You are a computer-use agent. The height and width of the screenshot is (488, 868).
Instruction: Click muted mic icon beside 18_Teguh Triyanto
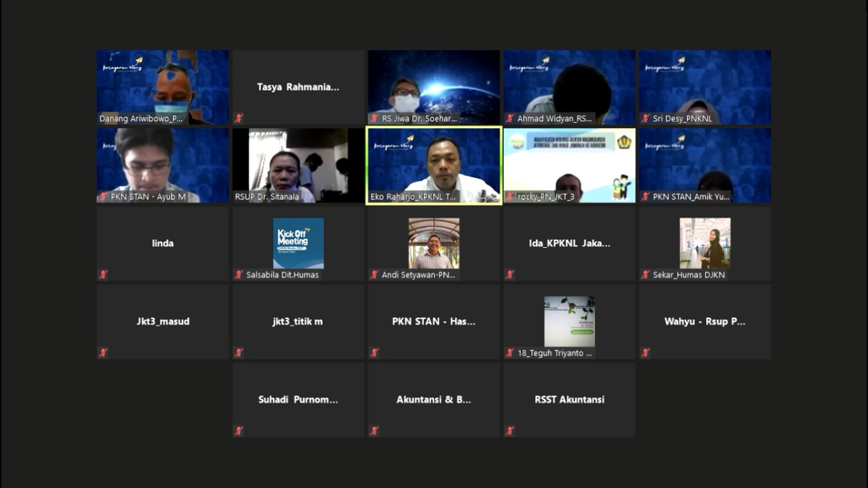point(510,353)
